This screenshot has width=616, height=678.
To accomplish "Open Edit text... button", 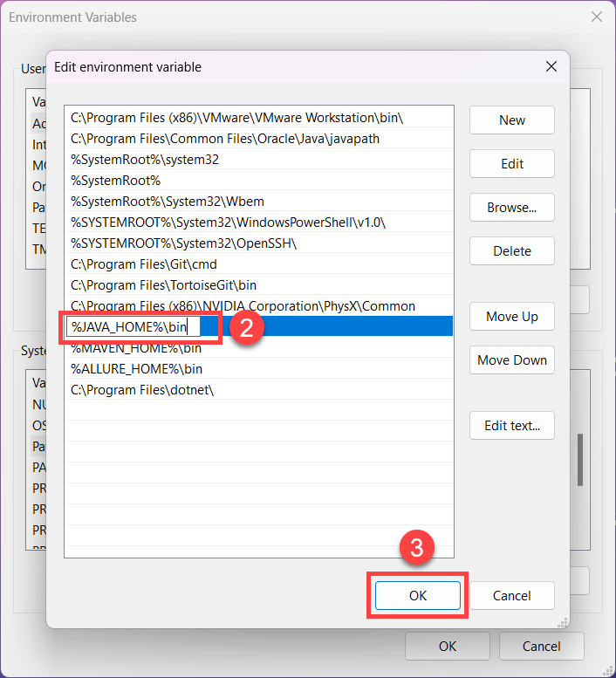I will click(512, 426).
